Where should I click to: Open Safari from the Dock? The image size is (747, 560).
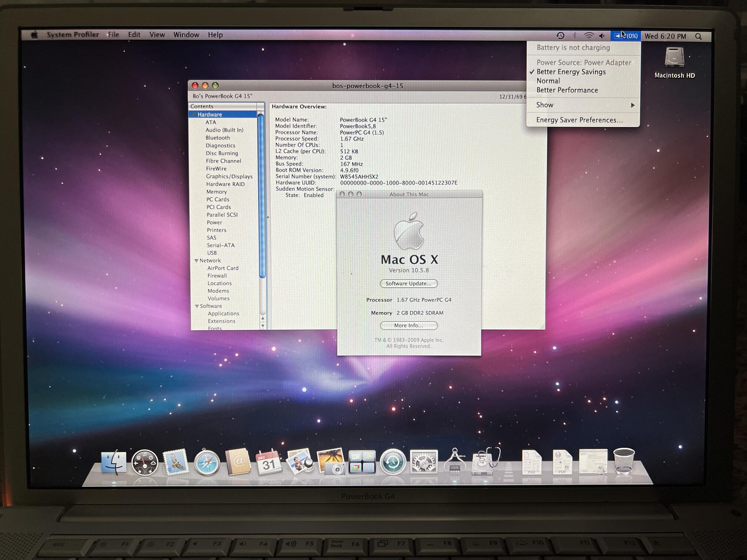[x=207, y=463]
